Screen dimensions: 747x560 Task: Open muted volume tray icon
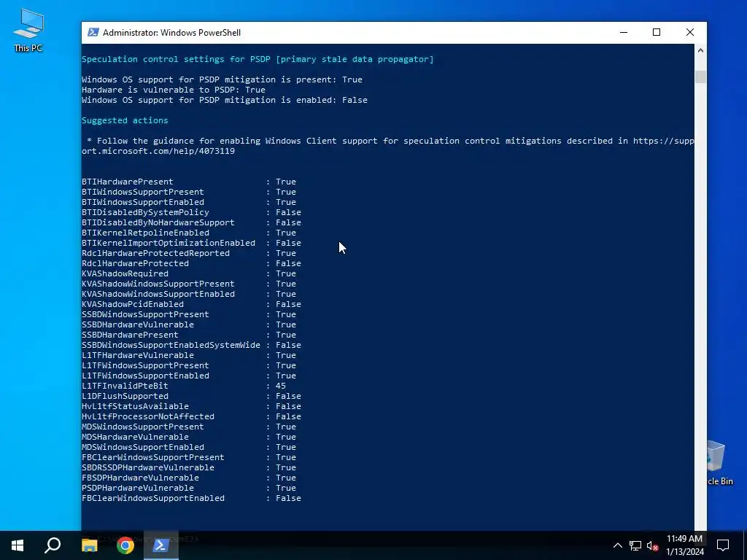tap(653, 545)
